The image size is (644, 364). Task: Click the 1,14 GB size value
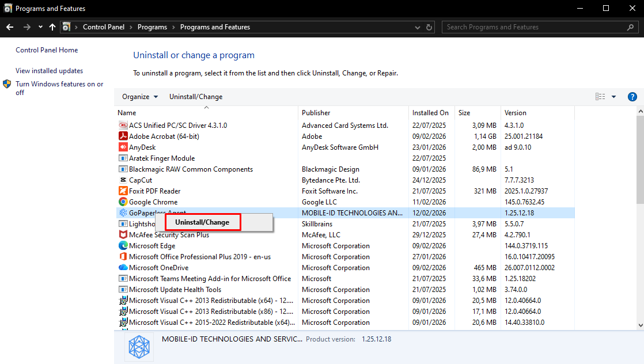485,136
